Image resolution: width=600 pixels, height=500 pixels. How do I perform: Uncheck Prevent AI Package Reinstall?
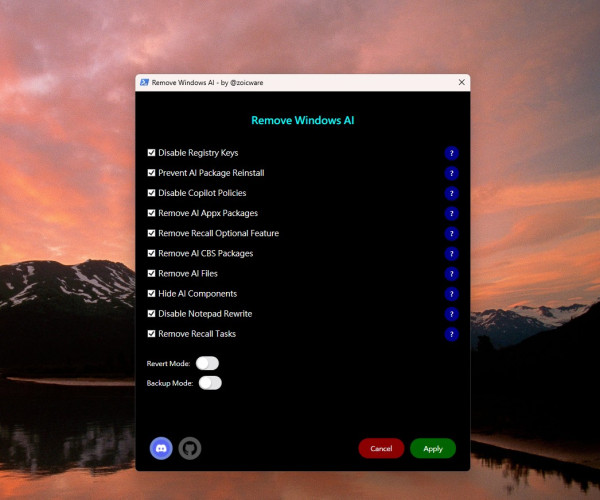pos(152,173)
